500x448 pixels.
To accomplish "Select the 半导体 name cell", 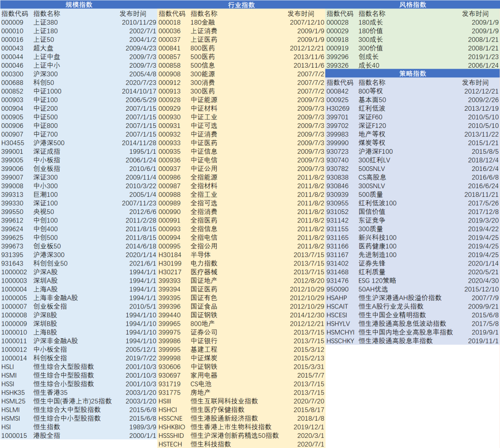I will pyautogui.click(x=200, y=255).
